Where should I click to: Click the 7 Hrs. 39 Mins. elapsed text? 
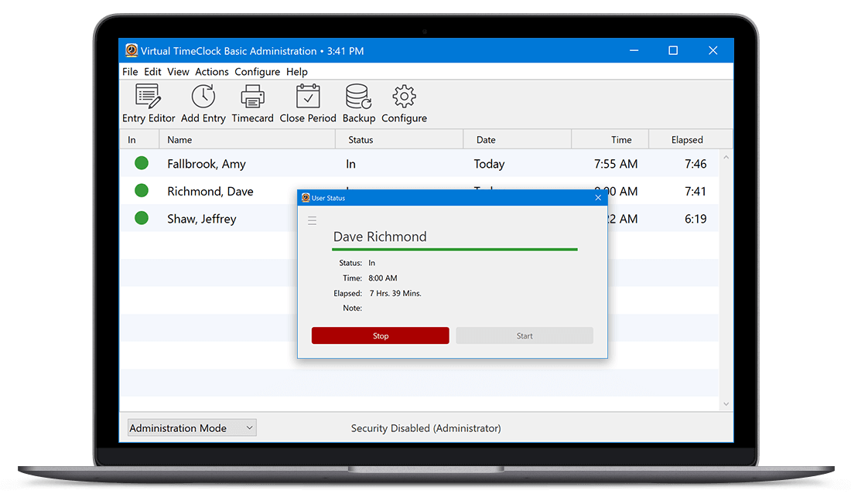395,293
